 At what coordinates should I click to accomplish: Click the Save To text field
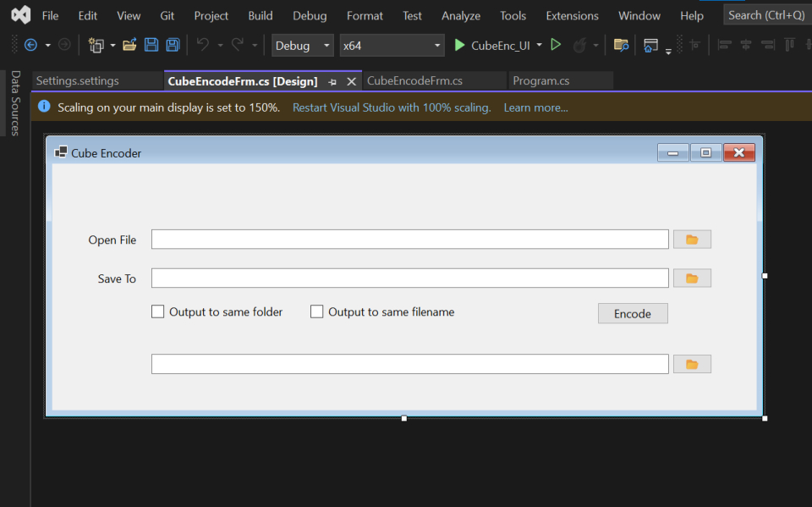[410, 278]
